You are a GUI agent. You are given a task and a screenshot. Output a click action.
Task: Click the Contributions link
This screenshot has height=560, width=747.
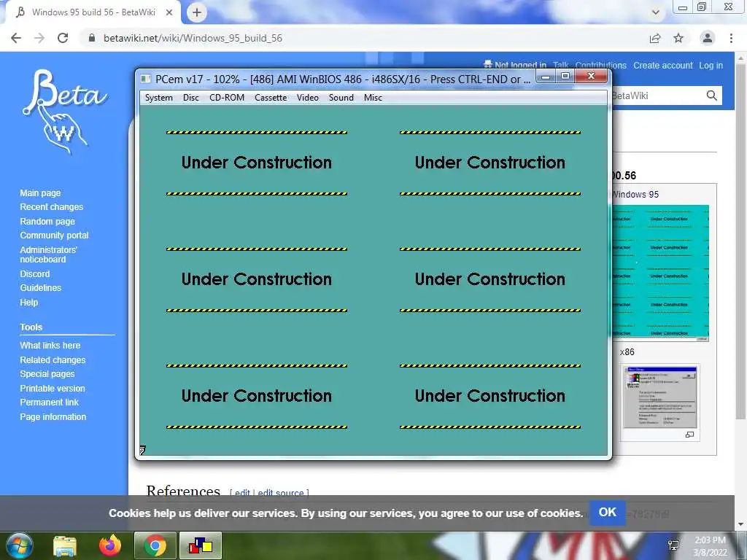click(x=601, y=65)
